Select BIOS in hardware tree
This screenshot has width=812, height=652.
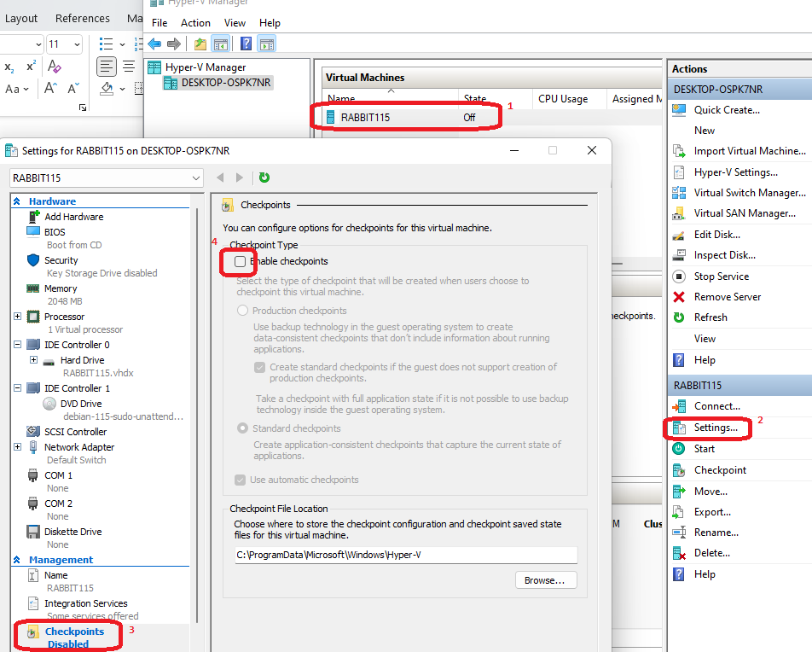click(55, 232)
